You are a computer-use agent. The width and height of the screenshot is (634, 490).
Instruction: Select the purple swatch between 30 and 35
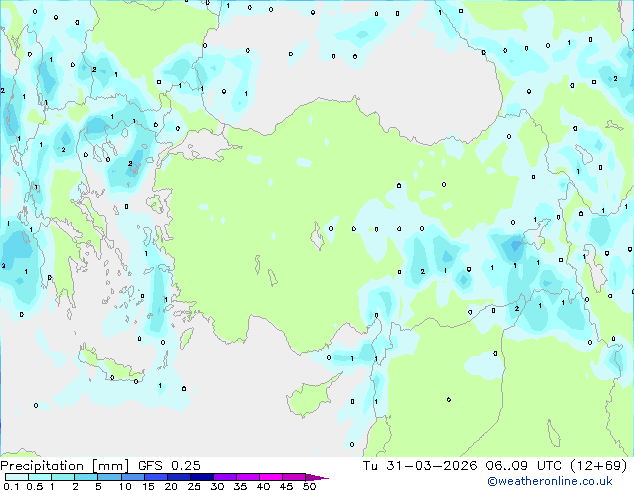click(224, 477)
